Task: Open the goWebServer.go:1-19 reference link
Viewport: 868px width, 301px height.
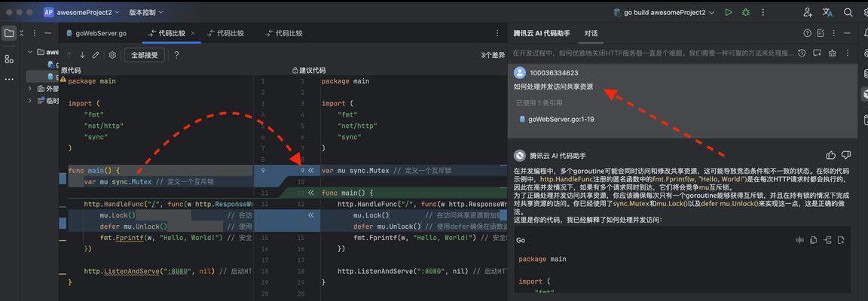Action: [556, 119]
